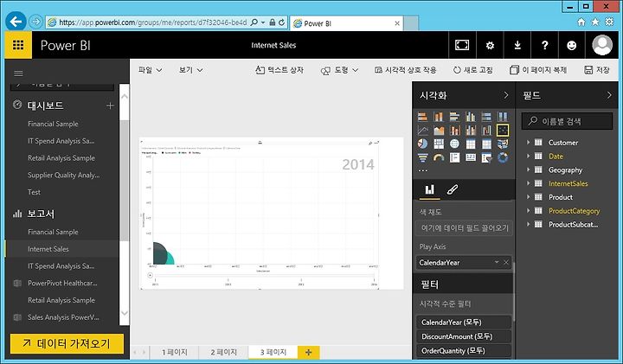The height and width of the screenshot is (364, 623).
Task: Switch to the Fields well tab icon
Action: (x=429, y=189)
